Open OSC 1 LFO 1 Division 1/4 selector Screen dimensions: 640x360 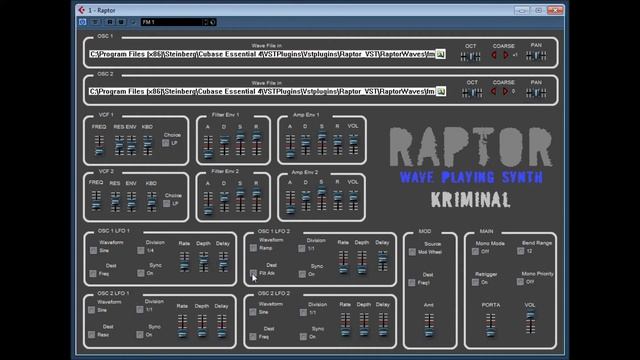(141, 250)
